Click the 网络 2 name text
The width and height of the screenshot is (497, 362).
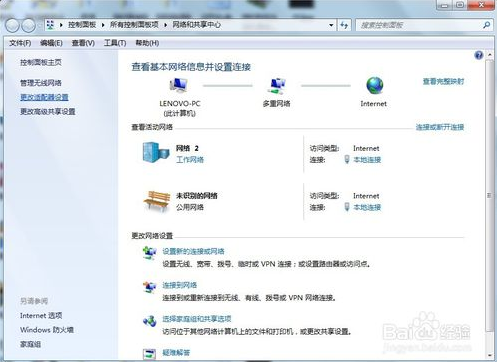(x=187, y=148)
